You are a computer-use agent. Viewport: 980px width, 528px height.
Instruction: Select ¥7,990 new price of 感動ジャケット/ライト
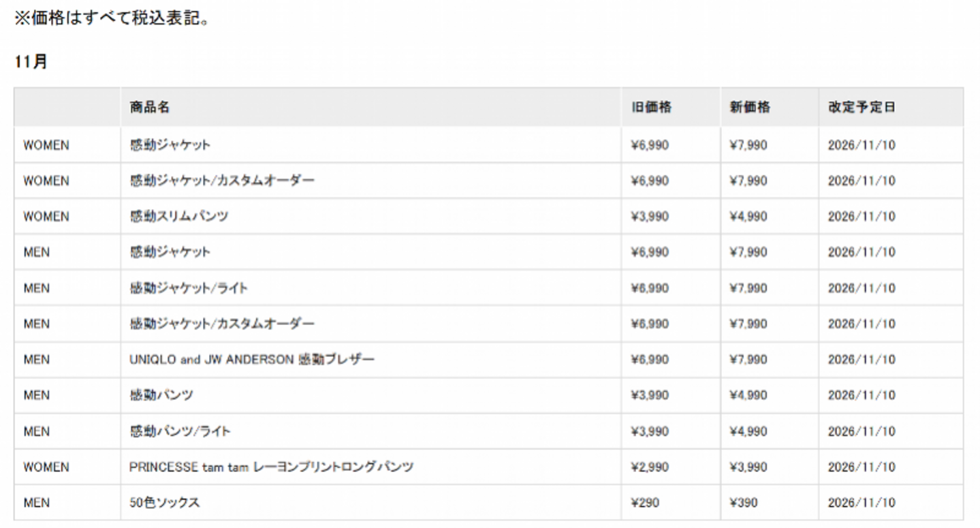(x=748, y=288)
